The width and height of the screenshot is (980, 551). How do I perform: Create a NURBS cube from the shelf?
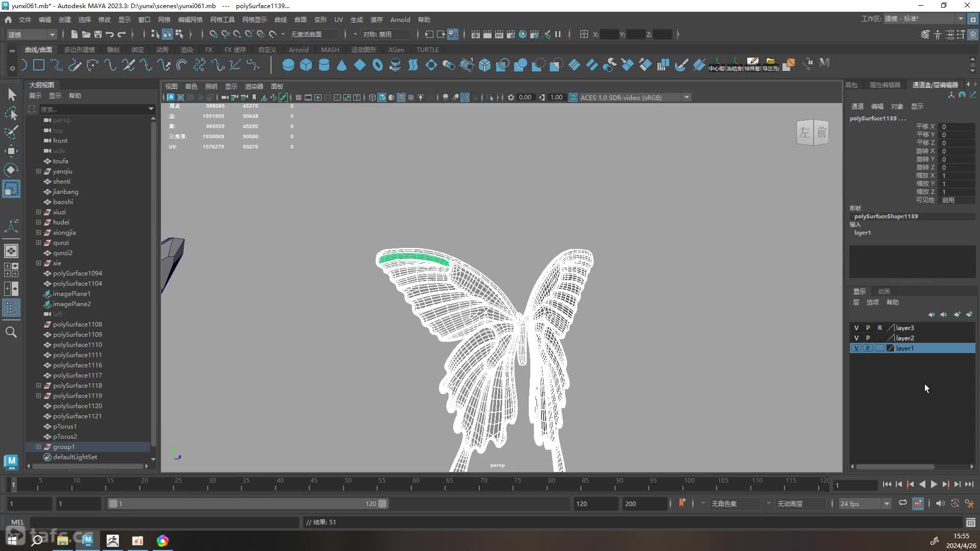click(306, 65)
